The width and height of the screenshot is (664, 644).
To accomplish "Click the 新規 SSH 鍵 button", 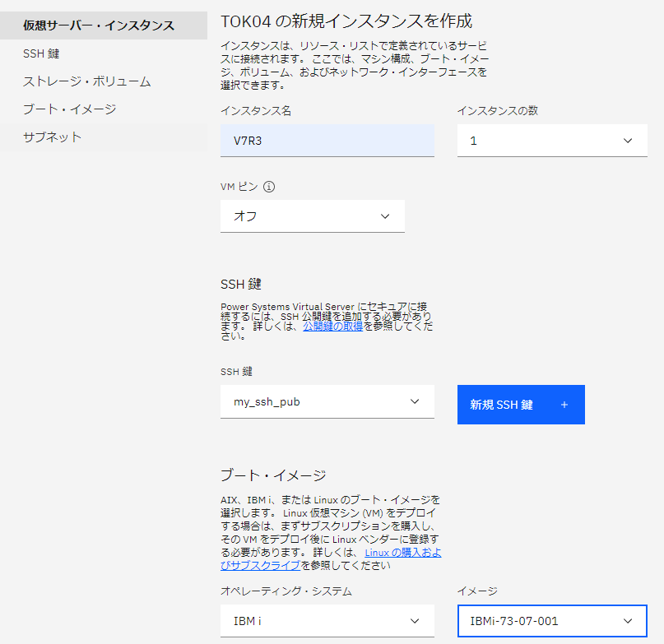I will [x=521, y=404].
